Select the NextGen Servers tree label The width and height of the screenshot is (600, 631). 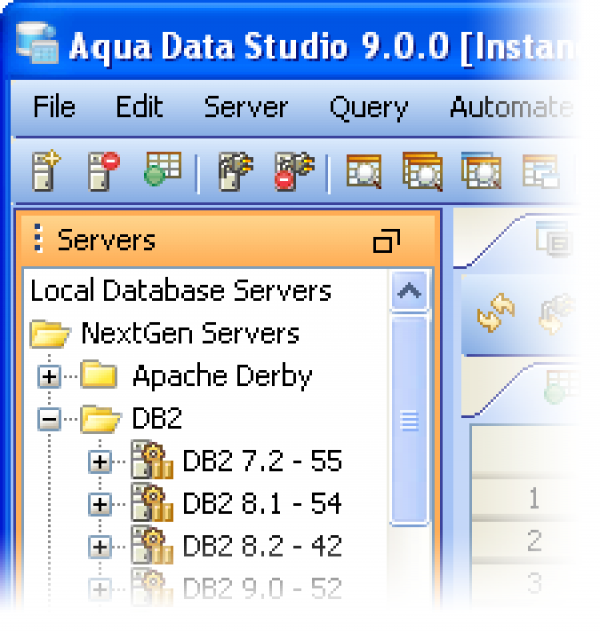click(190, 334)
